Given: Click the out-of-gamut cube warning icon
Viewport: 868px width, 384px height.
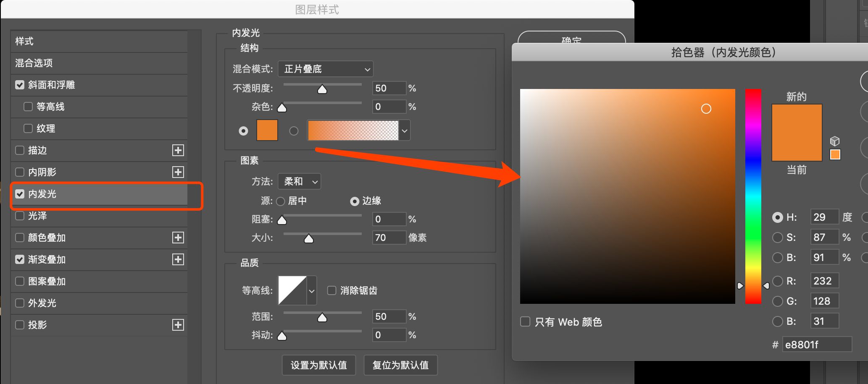Looking at the screenshot, I should pyautogui.click(x=835, y=141).
